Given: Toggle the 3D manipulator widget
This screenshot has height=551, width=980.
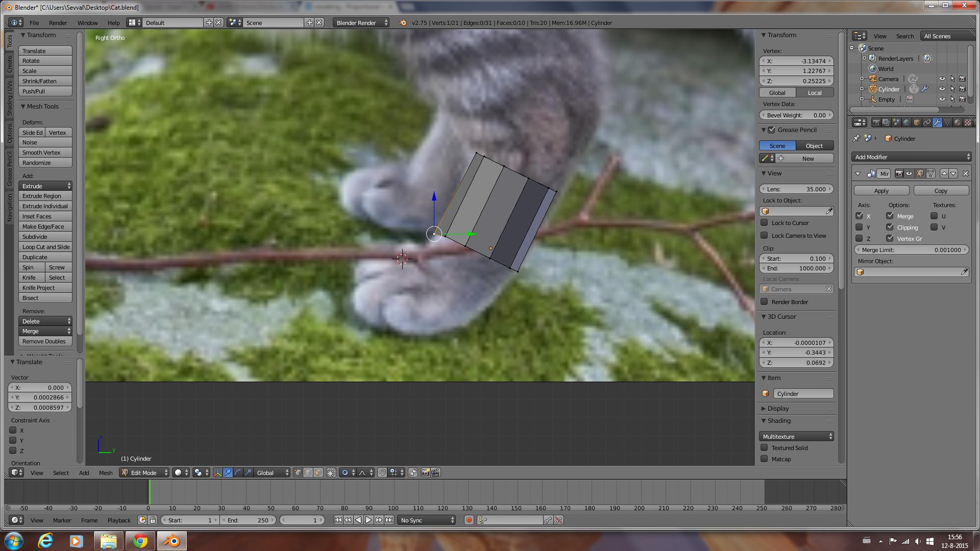Looking at the screenshot, I should (218, 472).
